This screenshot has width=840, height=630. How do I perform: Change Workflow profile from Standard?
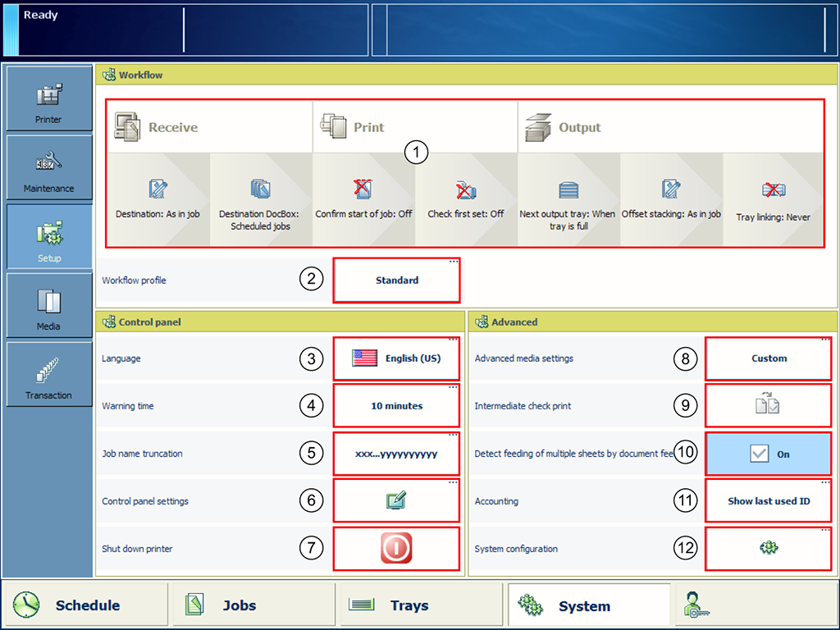coord(396,281)
